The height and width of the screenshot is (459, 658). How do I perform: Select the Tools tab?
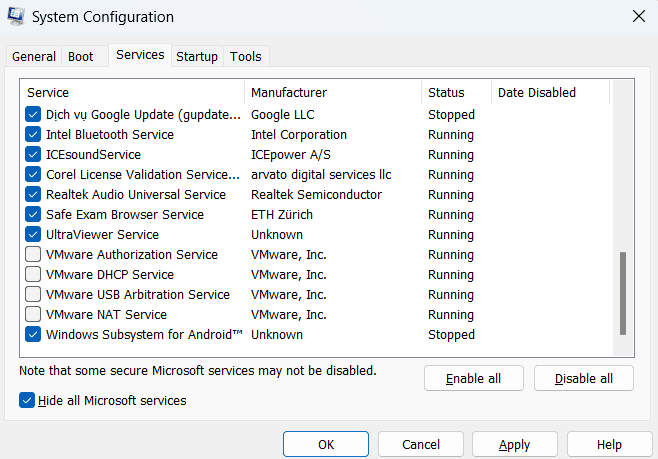pyautogui.click(x=246, y=57)
